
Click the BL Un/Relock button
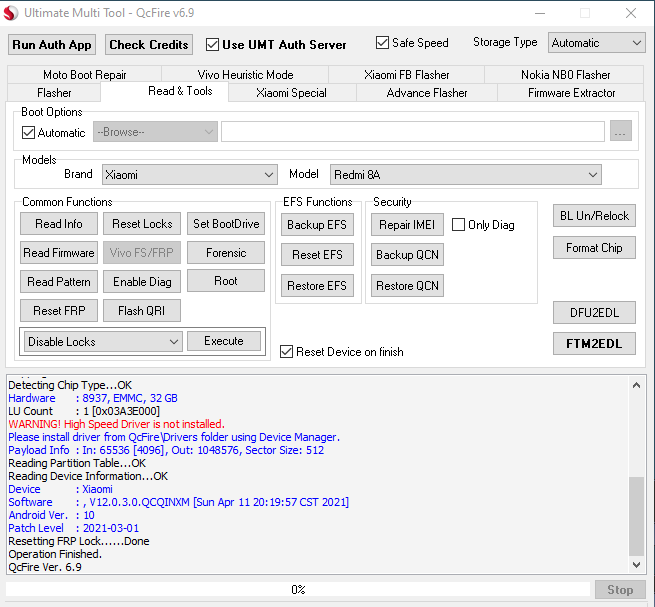594,216
